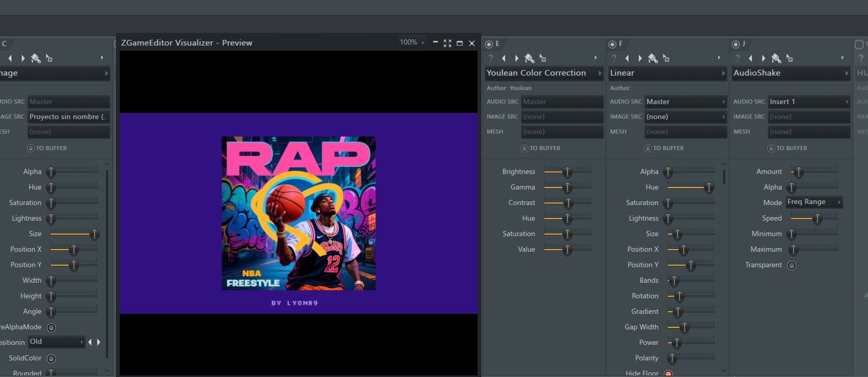Click the Hue slider in Linear layer
The height and width of the screenshot is (377, 868).
[691, 187]
